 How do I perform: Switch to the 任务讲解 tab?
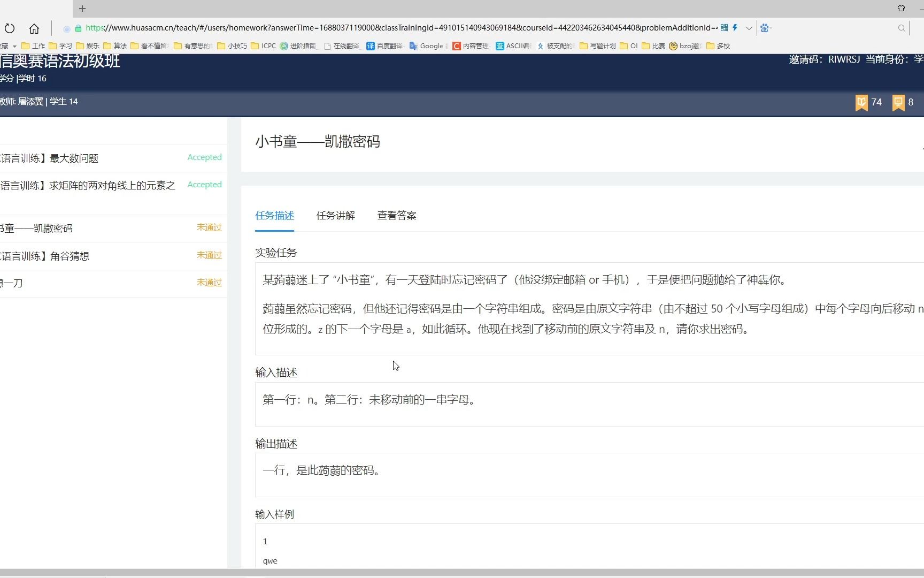click(336, 216)
